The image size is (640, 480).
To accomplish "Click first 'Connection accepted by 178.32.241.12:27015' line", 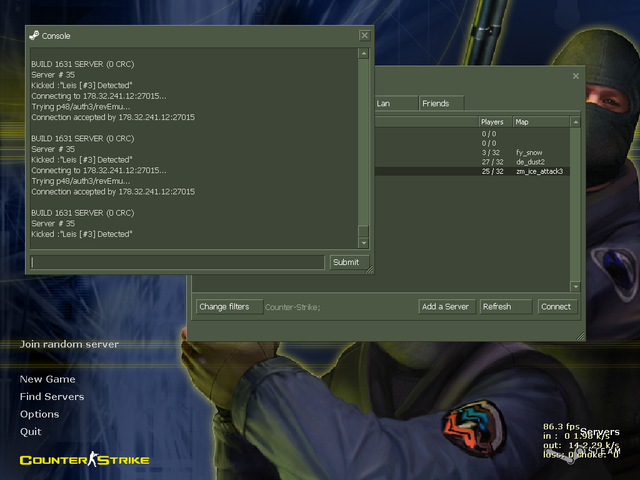I will [x=113, y=118].
